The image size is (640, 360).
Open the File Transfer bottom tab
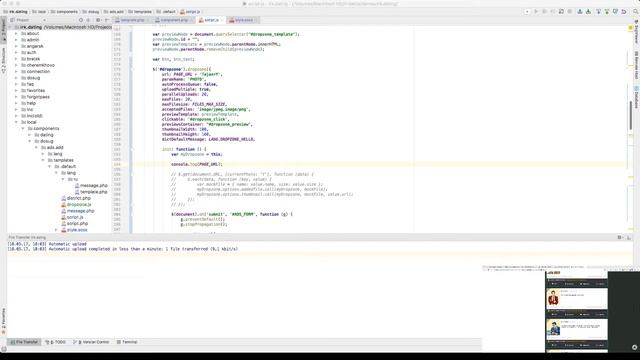pyautogui.click(x=24, y=342)
